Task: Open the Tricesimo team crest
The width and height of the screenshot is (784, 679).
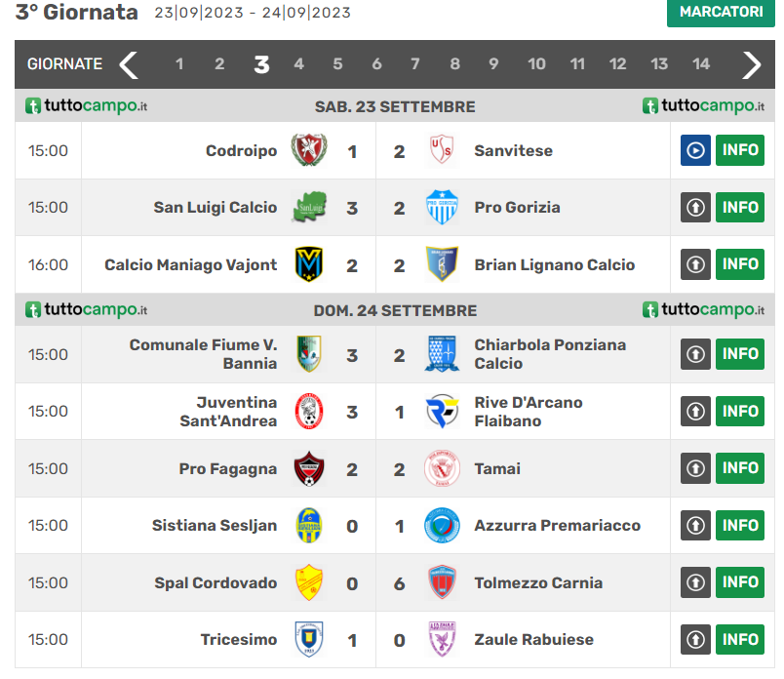Action: (x=309, y=639)
